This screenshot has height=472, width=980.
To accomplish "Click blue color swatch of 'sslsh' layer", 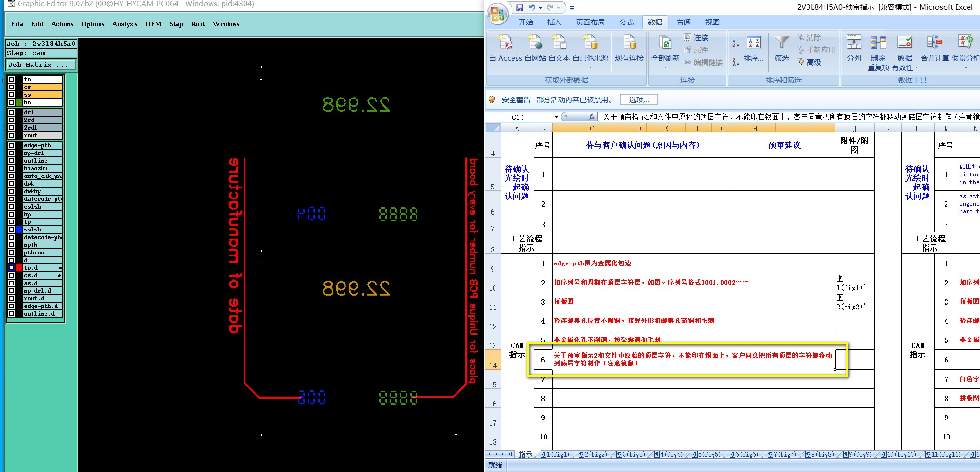I will click(x=19, y=230).
